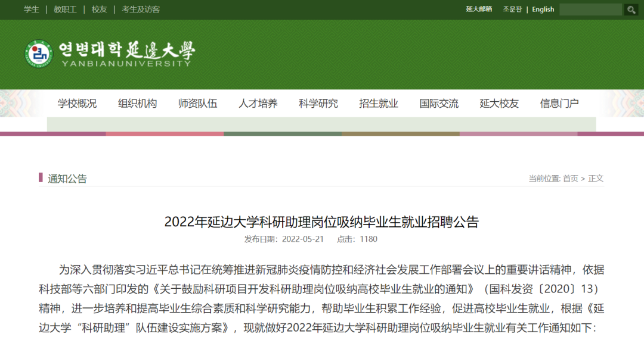Screen dimensions: 644x340
Task: Open the 学生 link in the top bar
Action: click(31, 10)
